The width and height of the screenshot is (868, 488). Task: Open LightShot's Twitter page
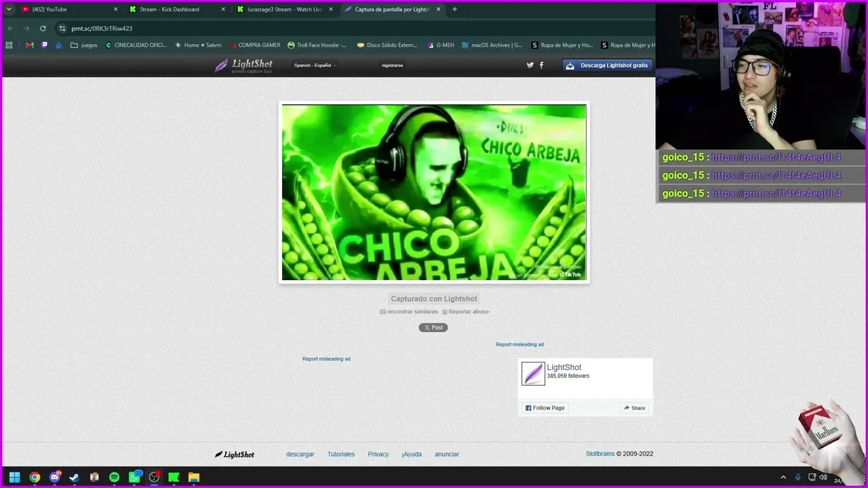point(530,65)
